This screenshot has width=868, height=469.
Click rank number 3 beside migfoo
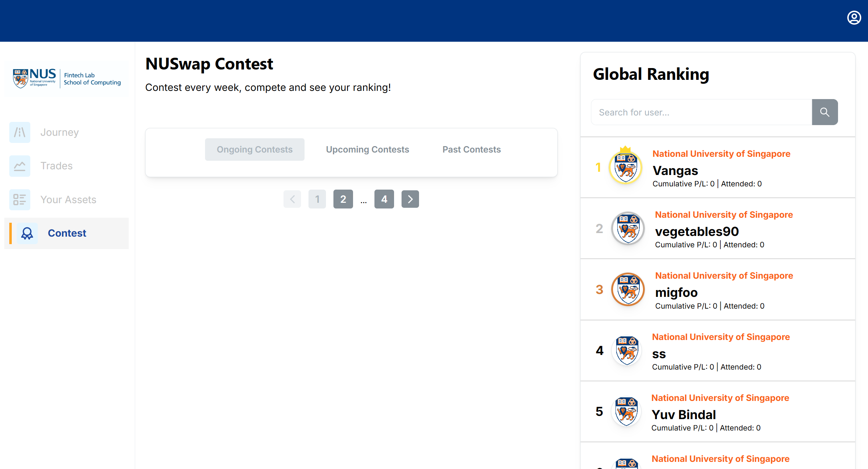pos(599,289)
